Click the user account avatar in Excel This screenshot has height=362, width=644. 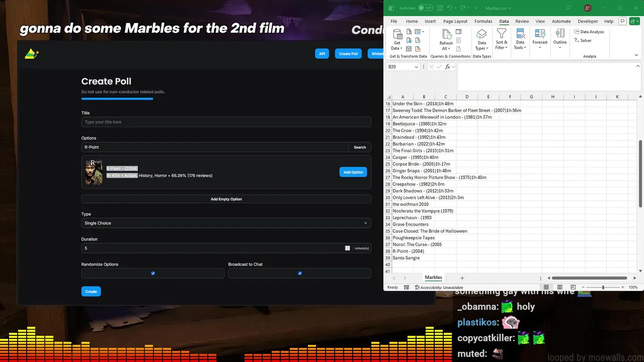coord(588,8)
